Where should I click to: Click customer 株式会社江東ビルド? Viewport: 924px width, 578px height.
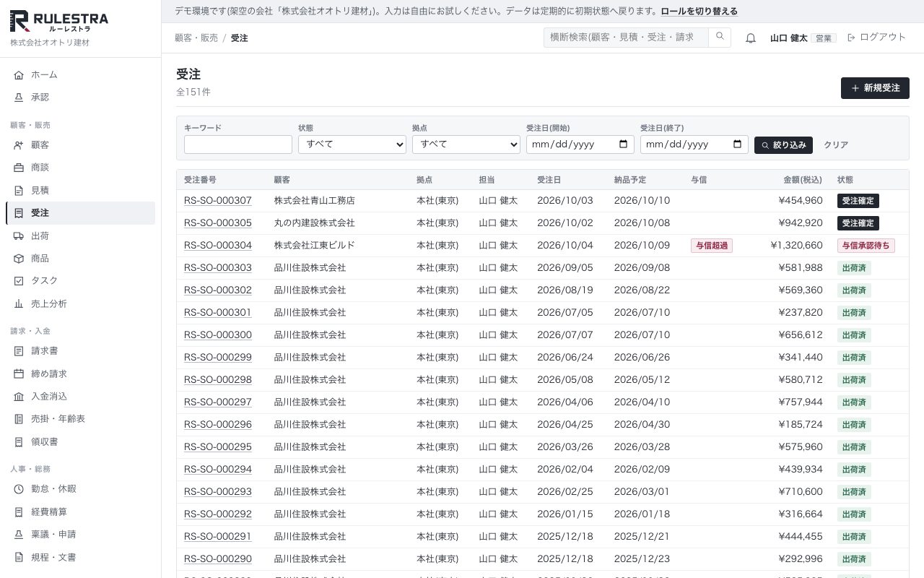[x=315, y=246]
